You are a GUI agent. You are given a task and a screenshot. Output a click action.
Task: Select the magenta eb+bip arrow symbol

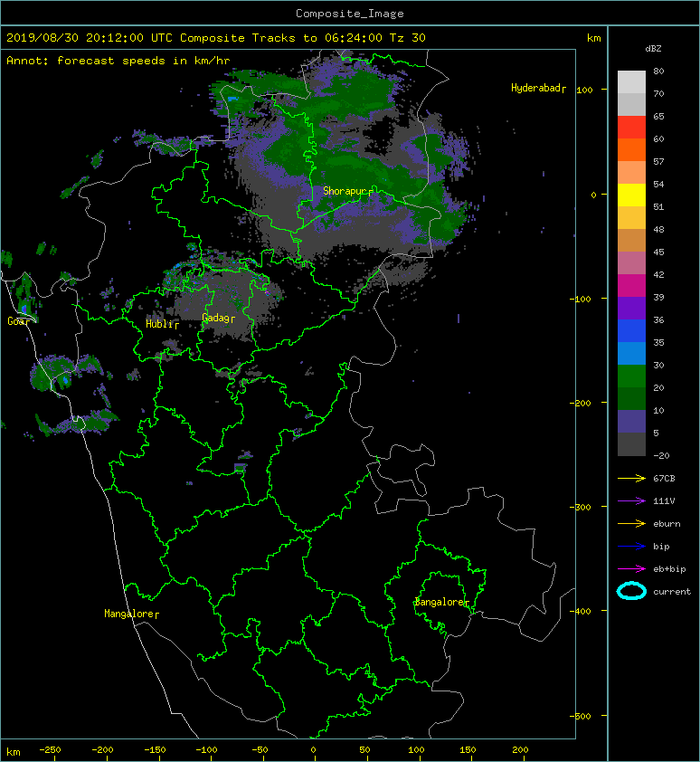[631, 569]
